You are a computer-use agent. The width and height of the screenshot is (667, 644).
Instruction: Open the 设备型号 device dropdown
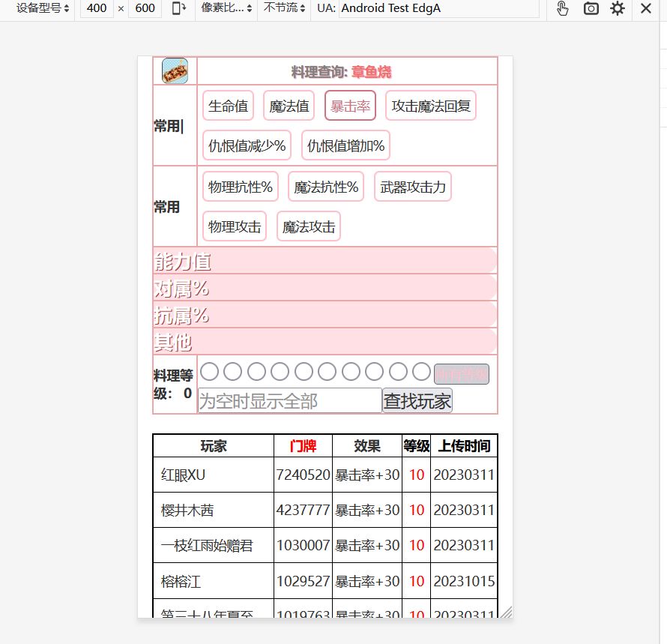[43, 8]
